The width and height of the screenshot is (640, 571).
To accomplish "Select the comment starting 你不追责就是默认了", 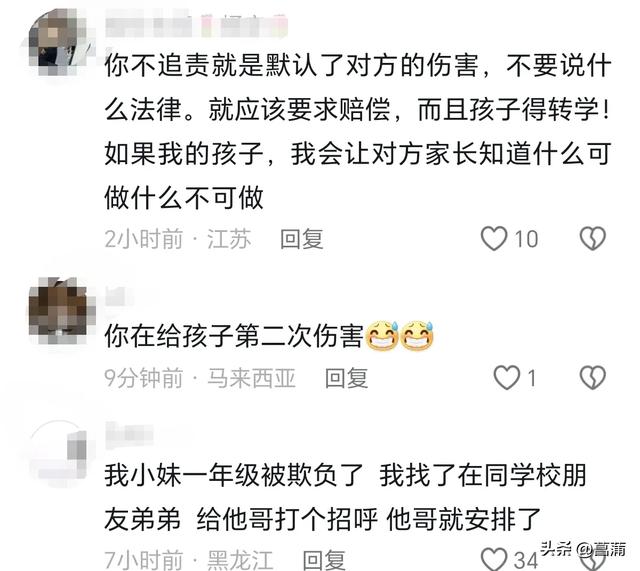I will pos(358,131).
